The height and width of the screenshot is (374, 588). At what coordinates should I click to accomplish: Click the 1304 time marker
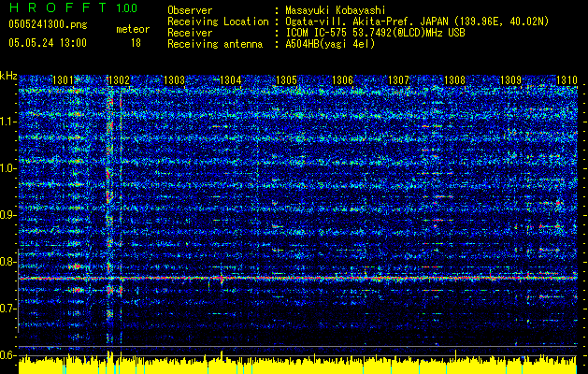pos(230,80)
